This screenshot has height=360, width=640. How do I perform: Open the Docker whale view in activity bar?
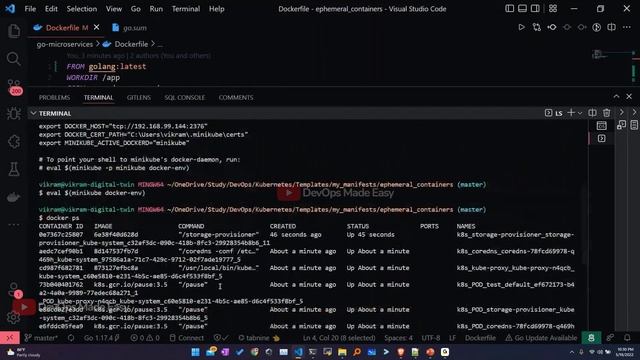(x=14, y=197)
